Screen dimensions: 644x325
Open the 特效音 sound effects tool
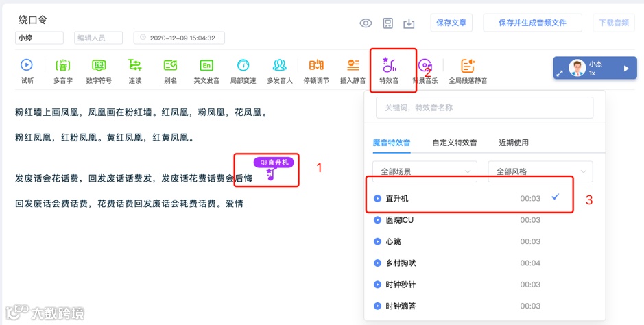pos(389,71)
